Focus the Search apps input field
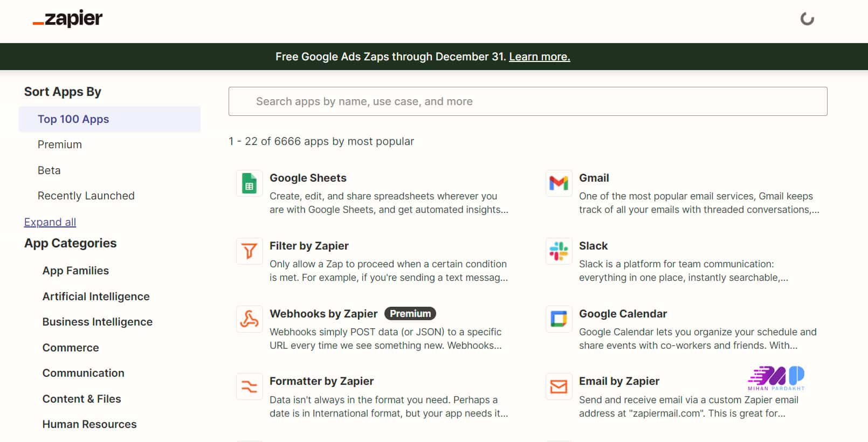This screenshot has width=868, height=442. pos(527,101)
